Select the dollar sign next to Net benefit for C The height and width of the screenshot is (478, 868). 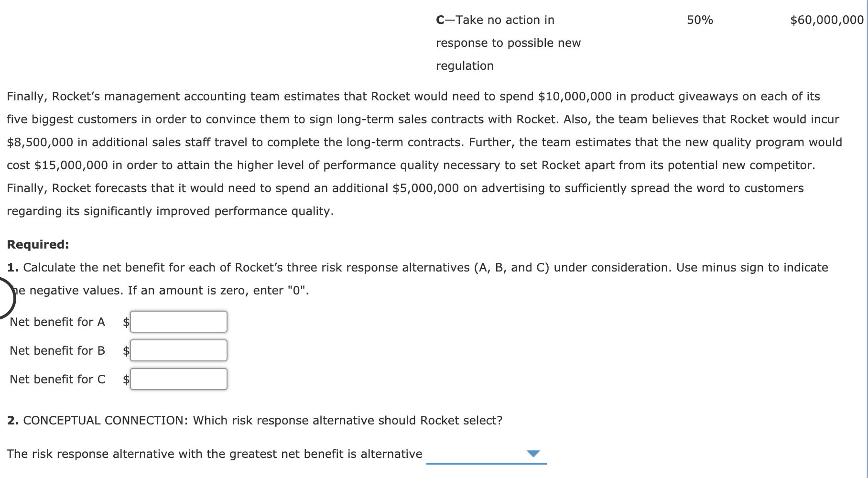[x=124, y=380]
